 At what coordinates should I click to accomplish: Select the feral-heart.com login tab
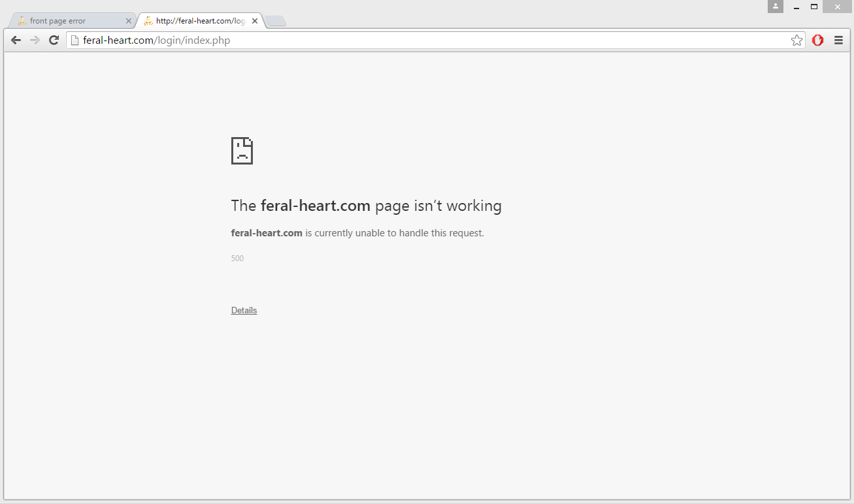pos(199,21)
